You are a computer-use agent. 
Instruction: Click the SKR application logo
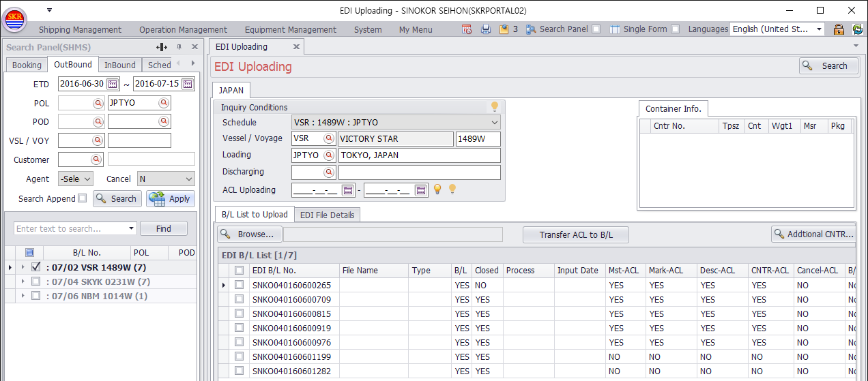pyautogui.click(x=15, y=18)
